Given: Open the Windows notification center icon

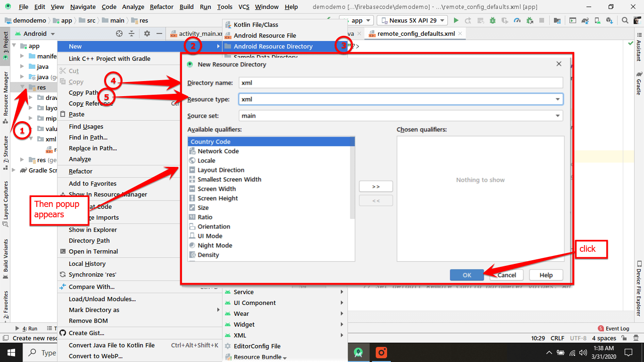Looking at the screenshot, I should pyautogui.click(x=628, y=353).
